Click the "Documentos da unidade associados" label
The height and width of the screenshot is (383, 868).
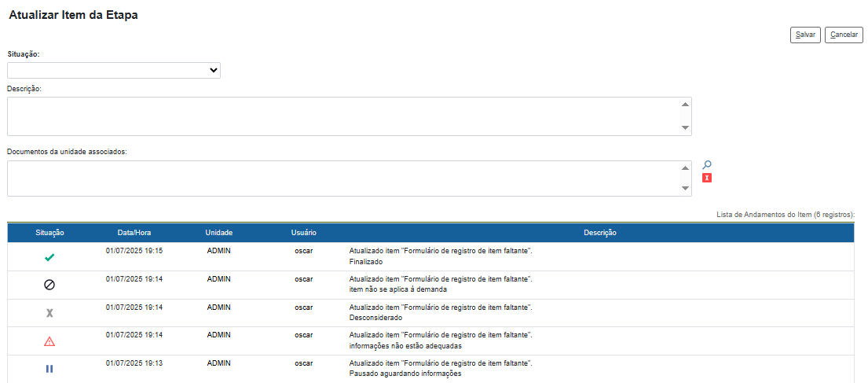(68, 152)
